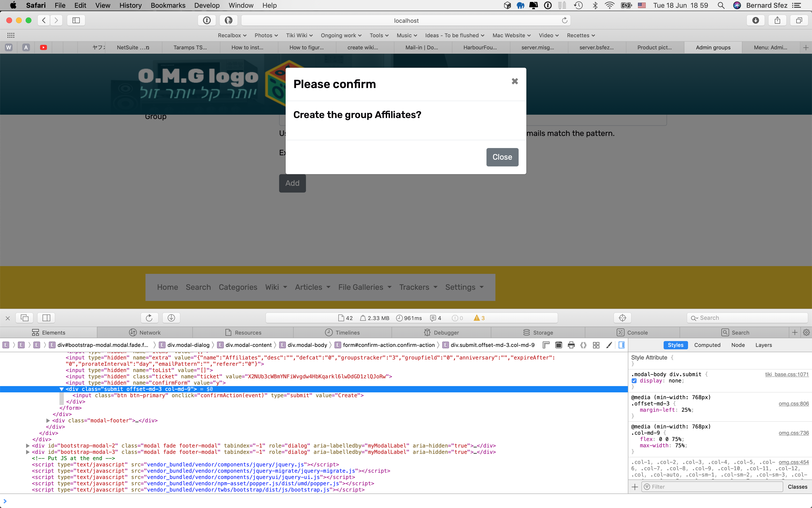Open the tiki_base.css:1071 source link
The image size is (812, 508).
(x=787, y=374)
